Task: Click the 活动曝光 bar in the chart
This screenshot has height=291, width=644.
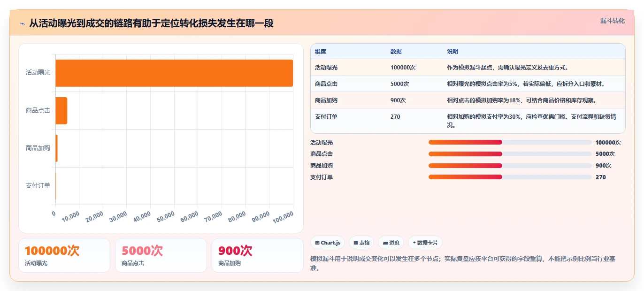Action: coord(174,73)
